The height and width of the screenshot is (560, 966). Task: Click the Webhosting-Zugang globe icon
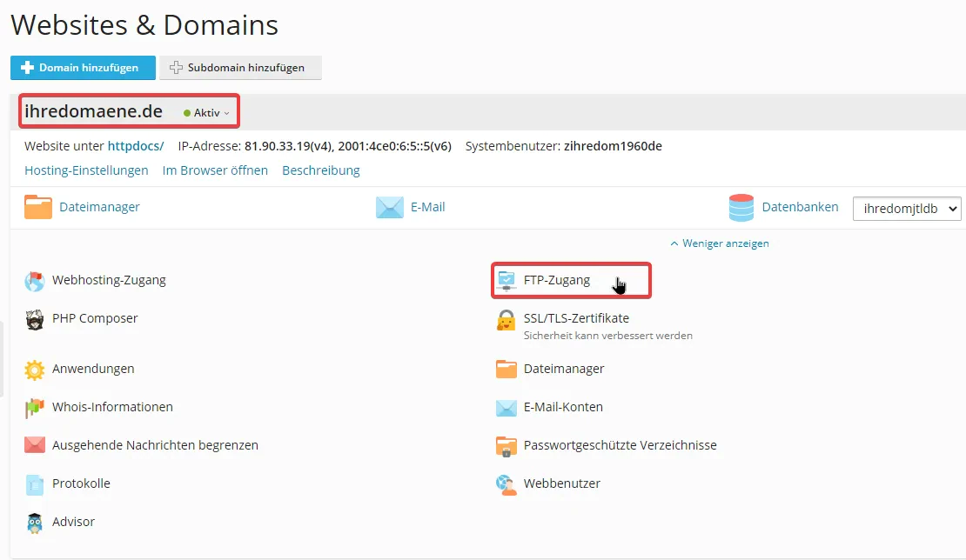[35, 281]
